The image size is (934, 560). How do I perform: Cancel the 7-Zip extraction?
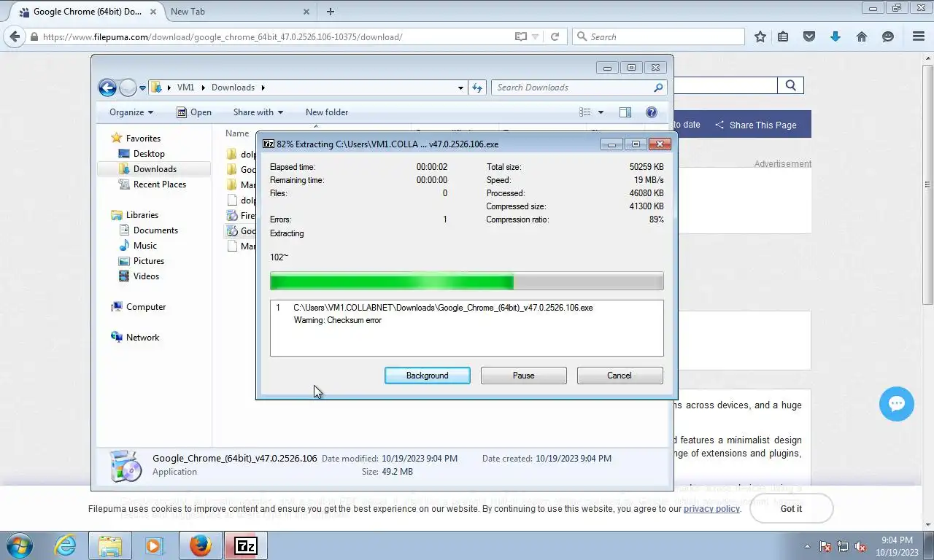click(620, 376)
